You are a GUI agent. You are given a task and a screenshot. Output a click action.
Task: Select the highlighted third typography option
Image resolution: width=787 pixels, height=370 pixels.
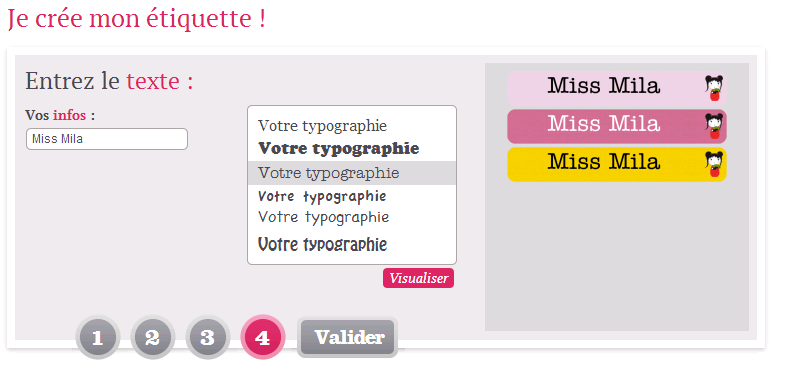click(351, 173)
